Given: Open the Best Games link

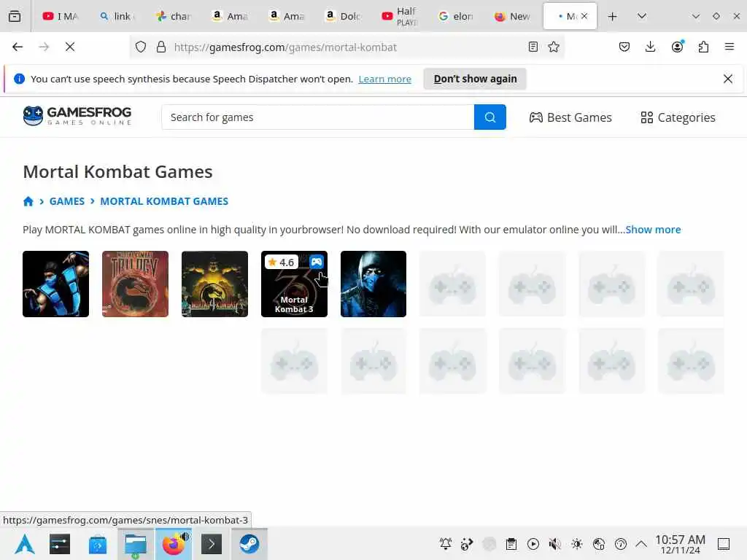Looking at the screenshot, I should coord(570,117).
